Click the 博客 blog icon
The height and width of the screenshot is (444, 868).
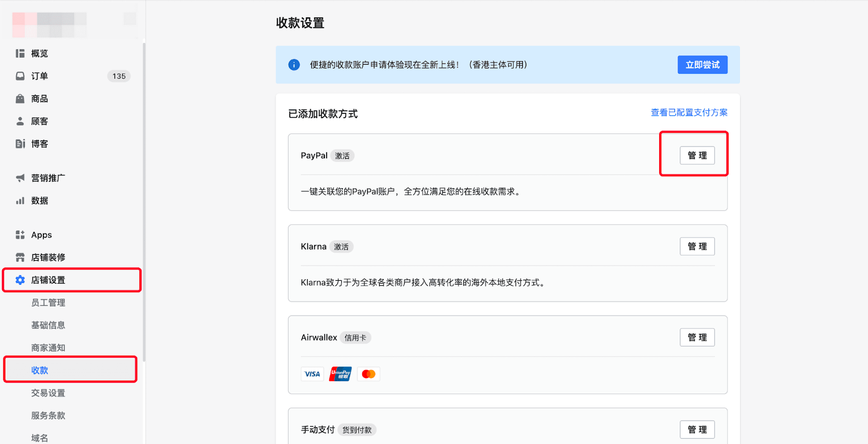(20, 144)
